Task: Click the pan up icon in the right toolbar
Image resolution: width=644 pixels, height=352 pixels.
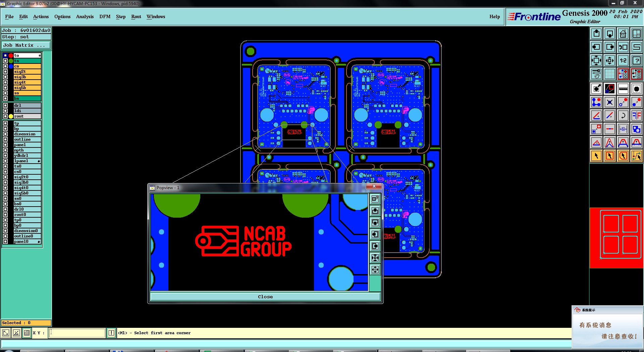Action: pos(596,34)
